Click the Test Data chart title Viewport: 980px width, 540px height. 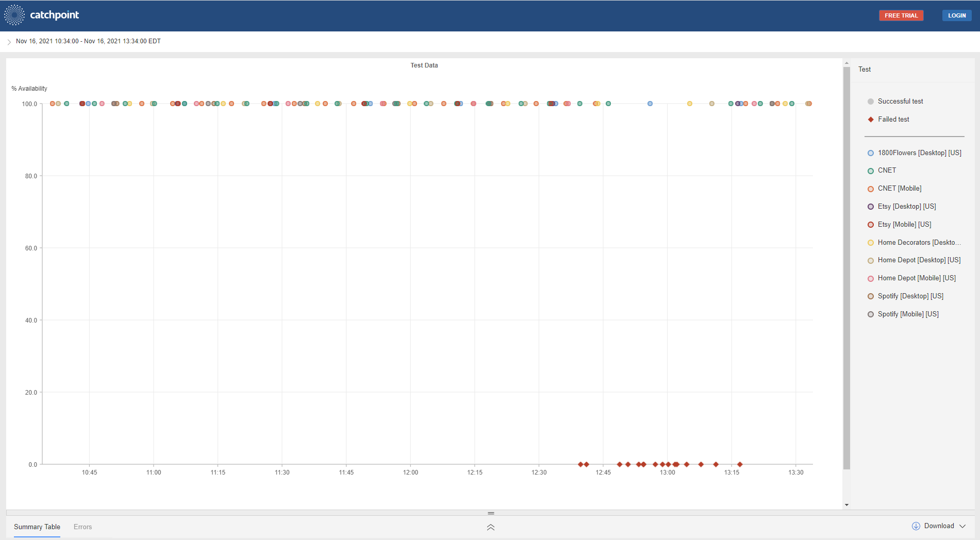[424, 65]
